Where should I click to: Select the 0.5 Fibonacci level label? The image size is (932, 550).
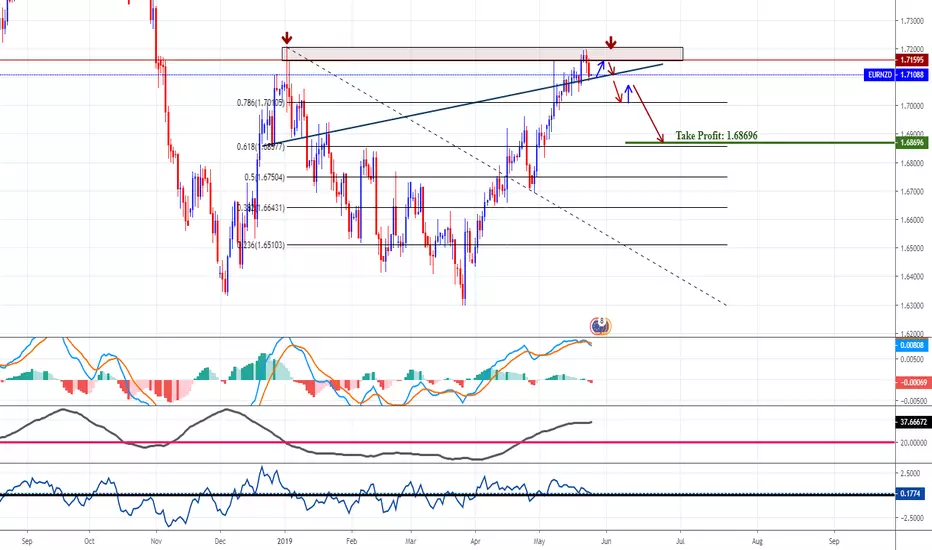[265, 177]
